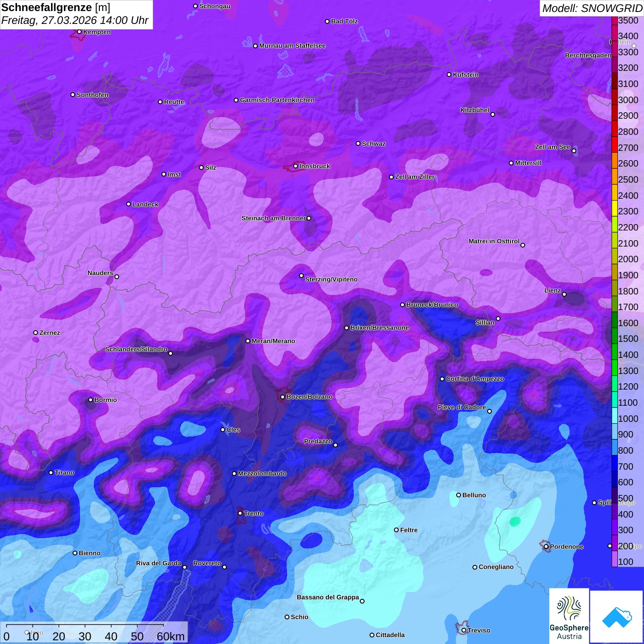Select the 1000 cyan legend swatch

[x=615, y=415]
